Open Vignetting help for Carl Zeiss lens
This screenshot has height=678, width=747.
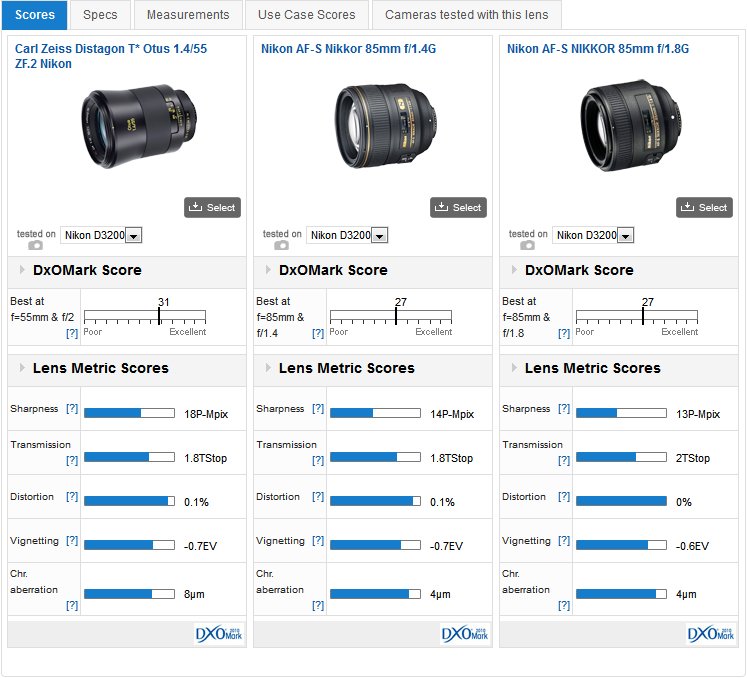72,540
